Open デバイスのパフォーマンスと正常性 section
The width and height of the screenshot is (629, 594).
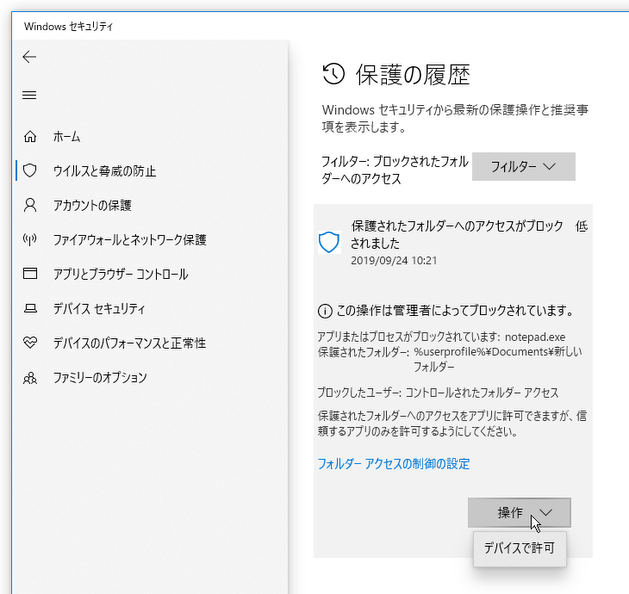(x=130, y=343)
